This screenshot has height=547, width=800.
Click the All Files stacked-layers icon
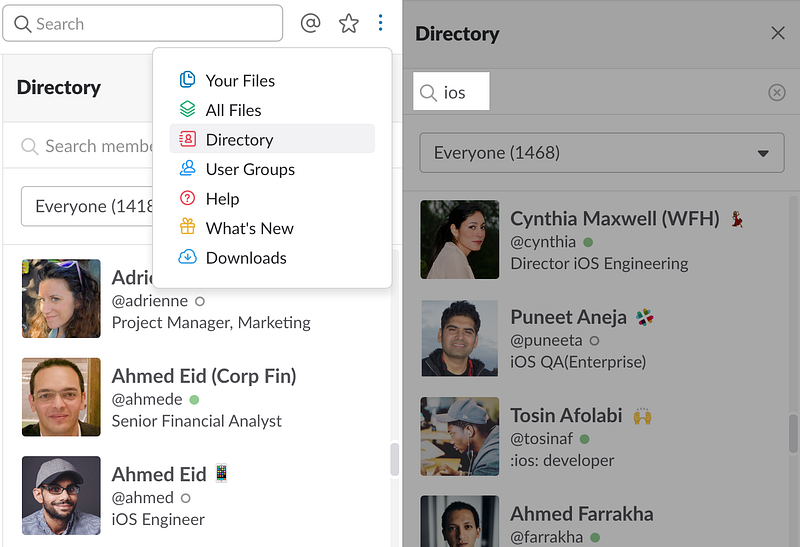coord(187,109)
